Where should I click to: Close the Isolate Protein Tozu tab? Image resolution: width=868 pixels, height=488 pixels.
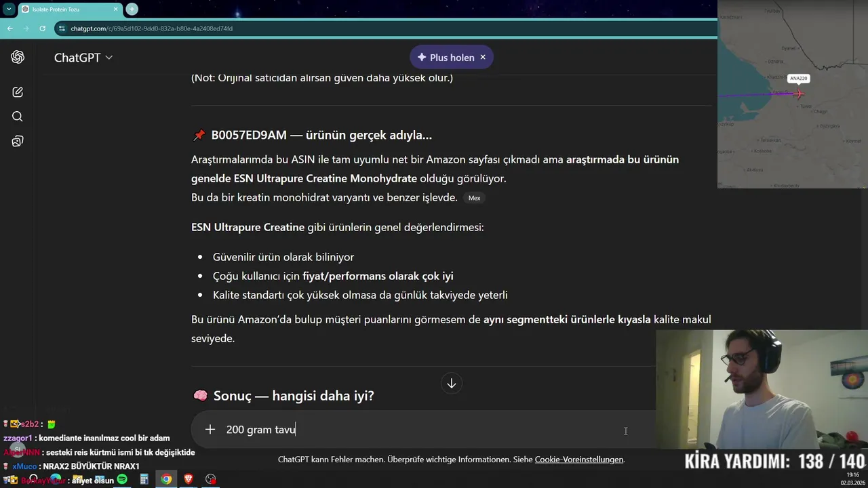coord(115,9)
